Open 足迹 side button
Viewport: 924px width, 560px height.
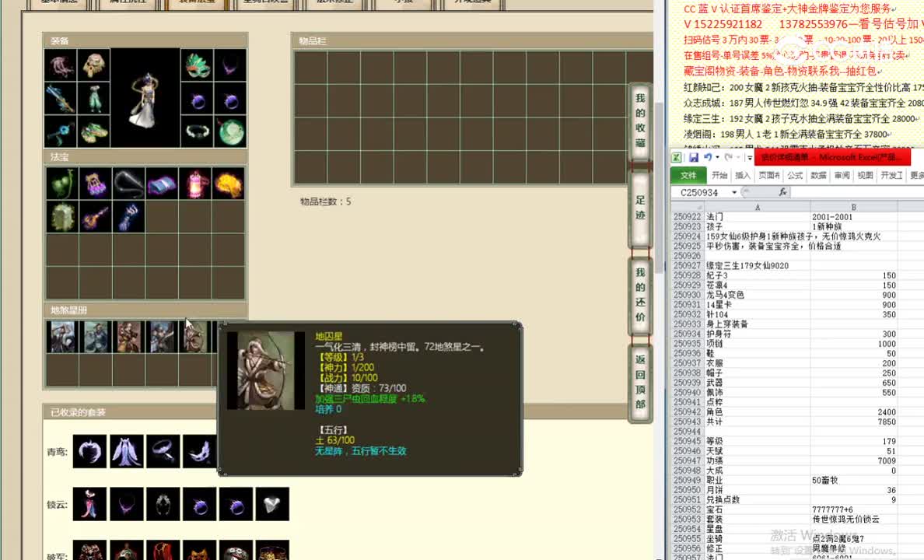(x=640, y=208)
